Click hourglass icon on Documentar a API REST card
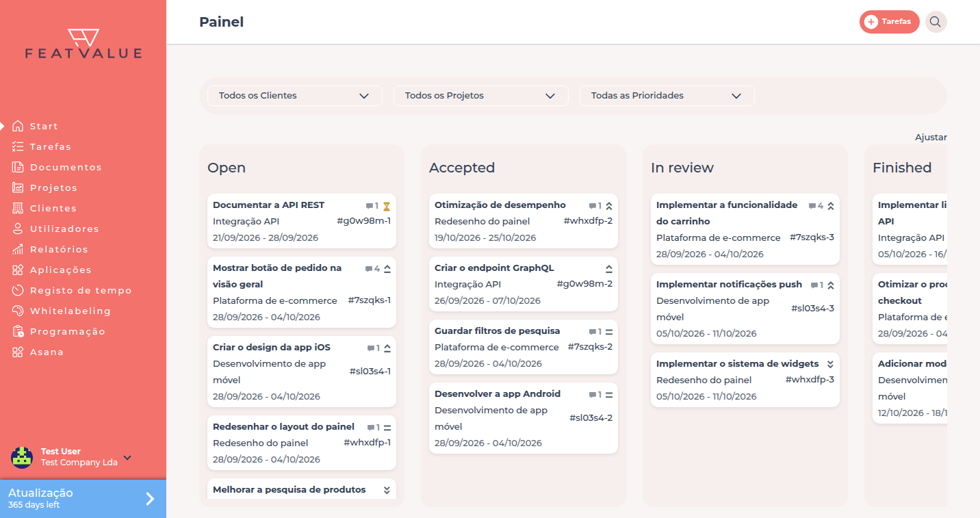The width and height of the screenshot is (980, 518). click(x=387, y=206)
